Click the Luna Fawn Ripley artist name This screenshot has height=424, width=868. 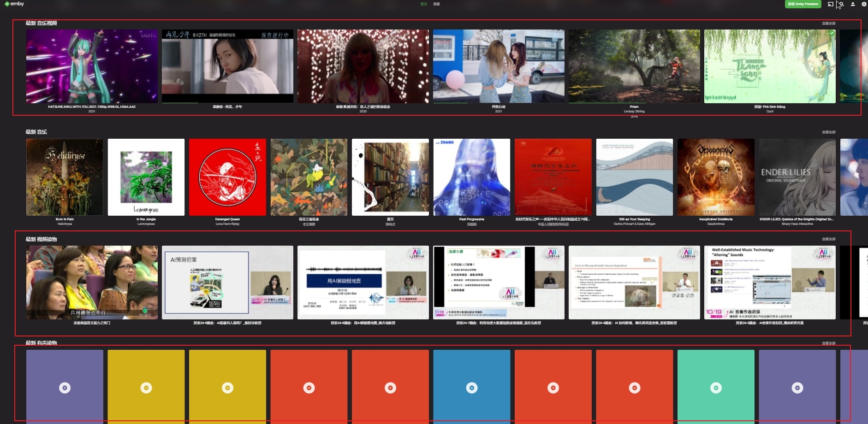click(227, 224)
